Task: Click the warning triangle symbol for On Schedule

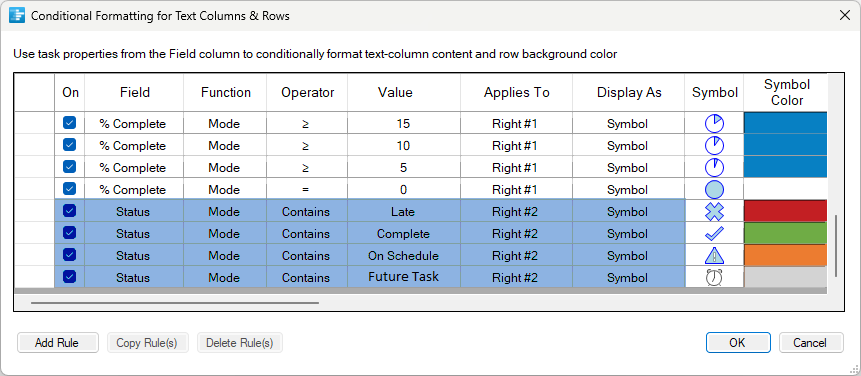Action: pos(714,255)
